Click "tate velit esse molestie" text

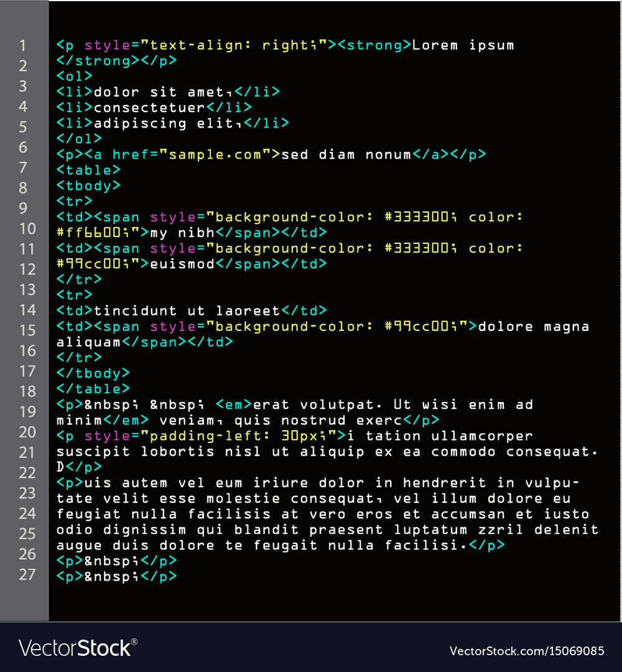click(x=169, y=499)
